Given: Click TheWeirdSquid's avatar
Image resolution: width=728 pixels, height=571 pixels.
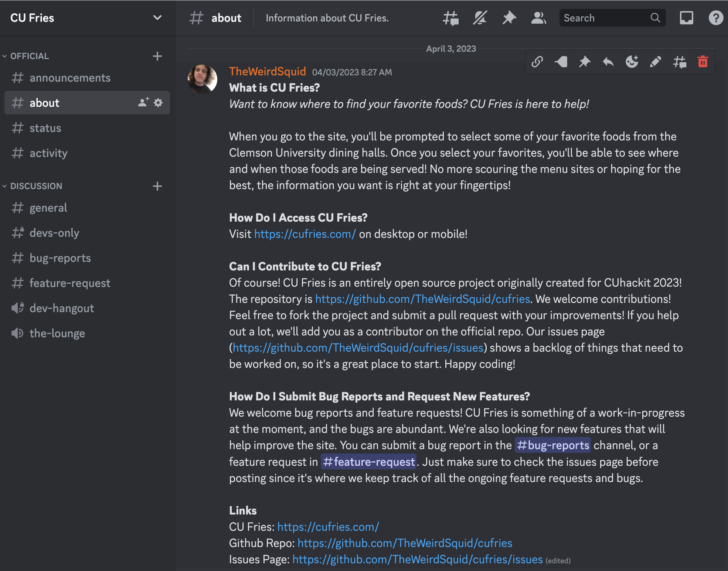Looking at the screenshot, I should 203,79.
